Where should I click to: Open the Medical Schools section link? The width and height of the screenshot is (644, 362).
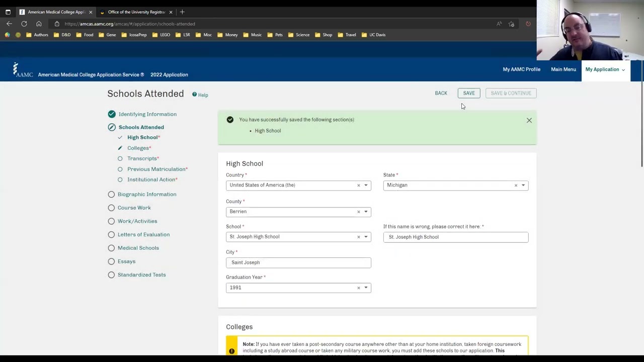tap(138, 248)
